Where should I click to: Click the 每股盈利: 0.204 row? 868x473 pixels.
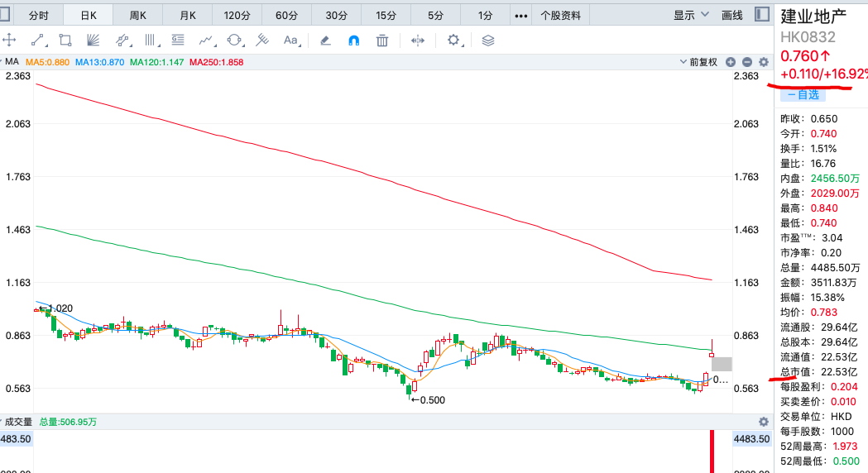pos(818,387)
